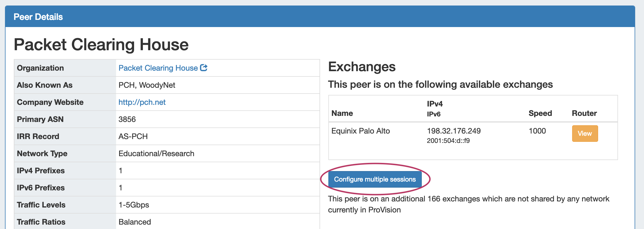This screenshot has height=229, width=644.
Task: Click the Router column header
Action: 584,113
